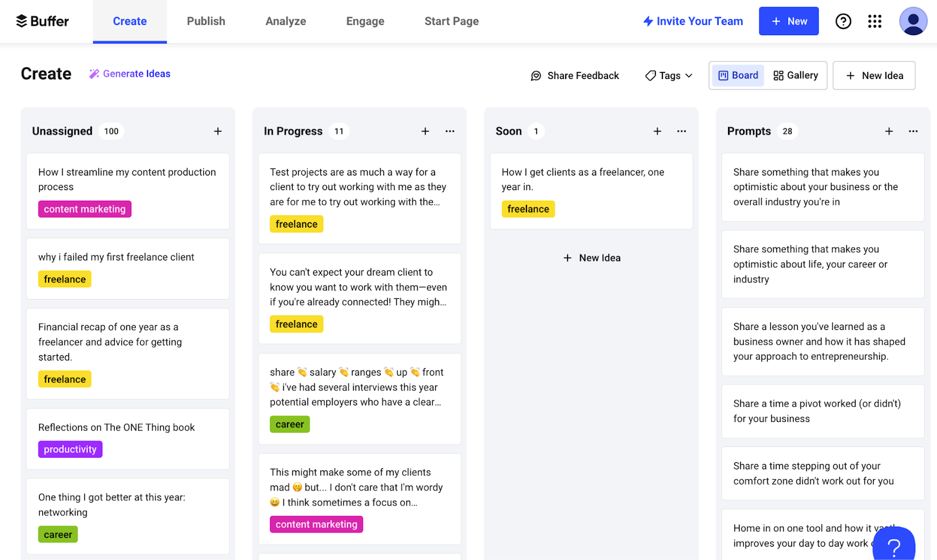This screenshot has height=560, width=937.
Task: Click career tag on salary ranges card
Action: 290,424
